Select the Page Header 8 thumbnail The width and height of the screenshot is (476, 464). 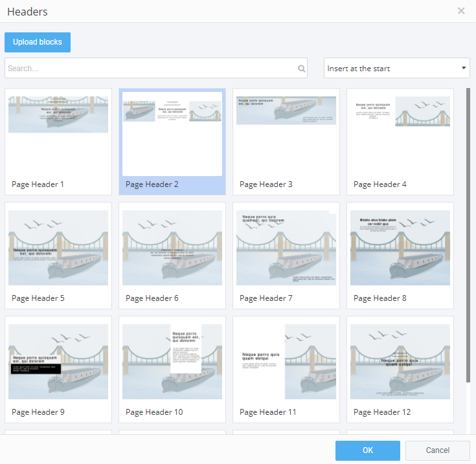click(400, 255)
